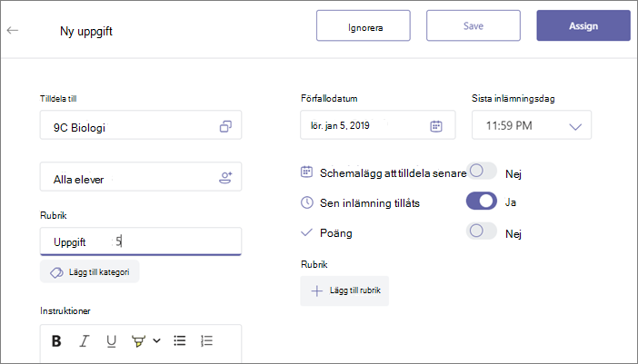Click the Save button
The height and width of the screenshot is (364, 638).
pyautogui.click(x=474, y=26)
